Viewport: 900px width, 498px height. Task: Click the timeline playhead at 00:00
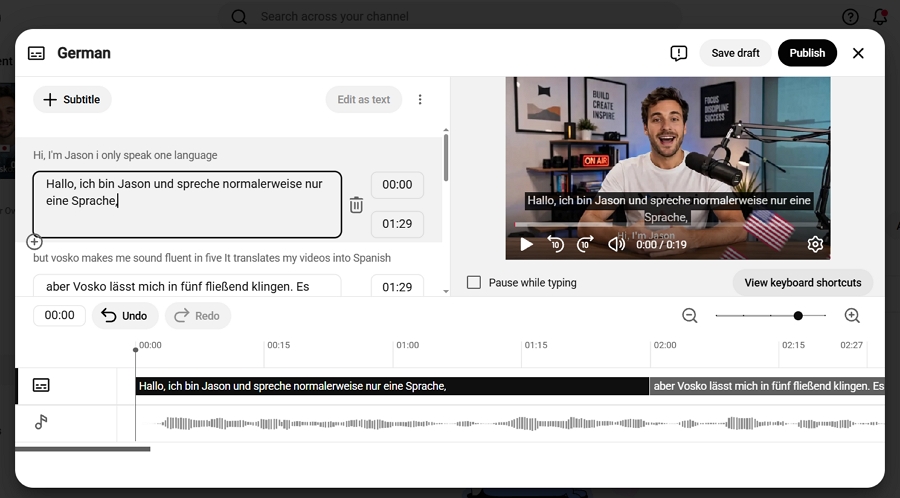coord(135,349)
